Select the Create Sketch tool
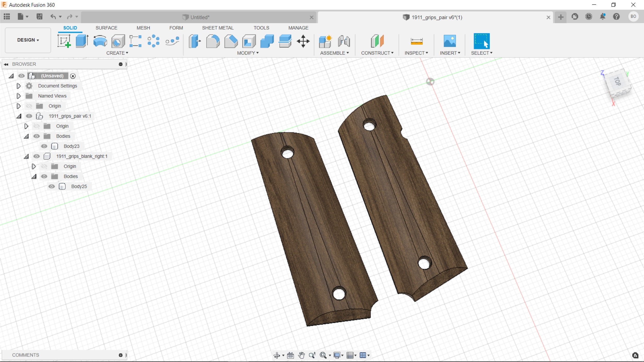This screenshot has height=362, width=644. [x=64, y=41]
